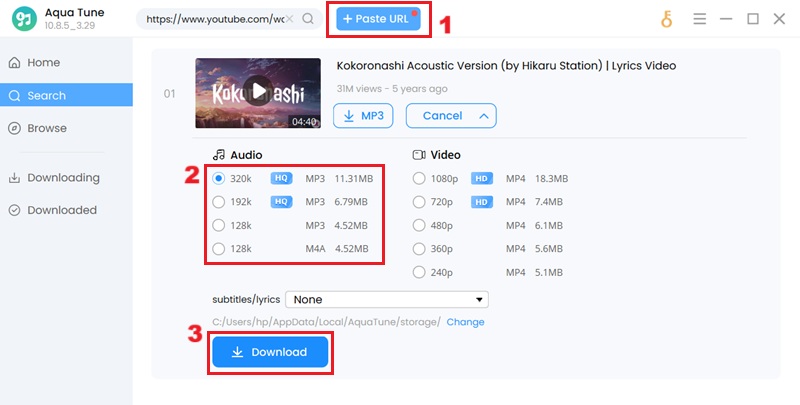This screenshot has height=405, width=800.
Task: Switch to the Search sidebar tab
Action: coord(47,96)
